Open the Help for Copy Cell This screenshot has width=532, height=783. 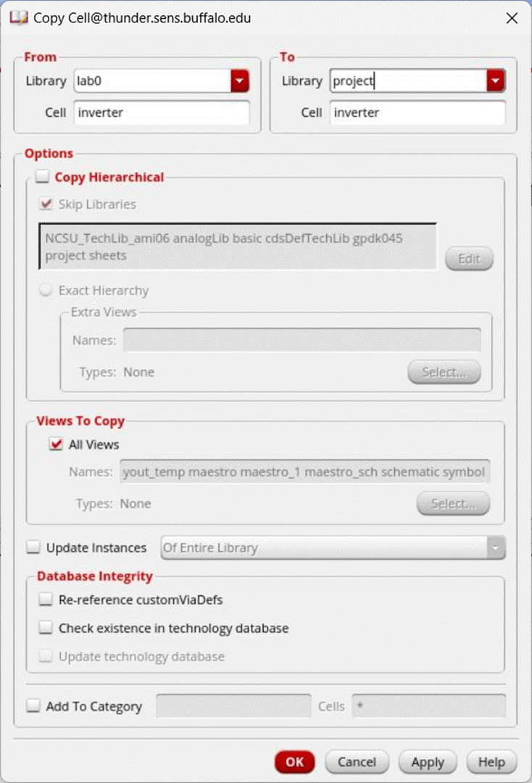click(x=491, y=762)
